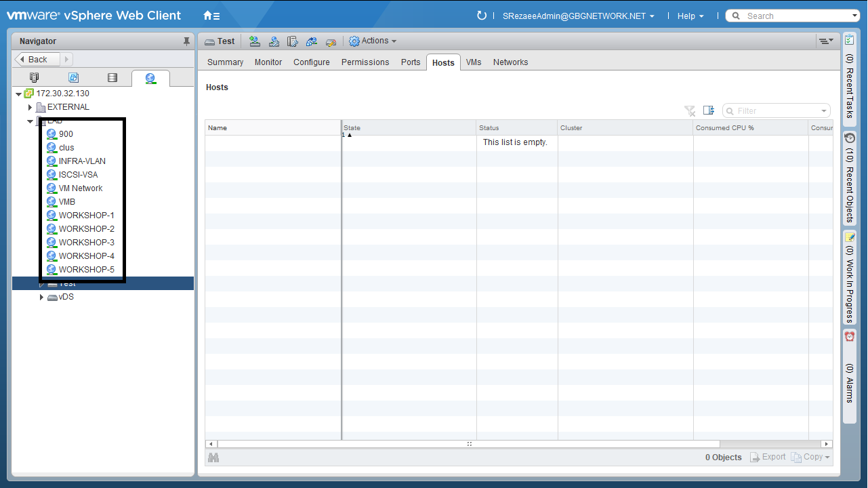Switch to VMs and Templates navigator view
This screenshot has height=488, width=868.
pos(73,78)
